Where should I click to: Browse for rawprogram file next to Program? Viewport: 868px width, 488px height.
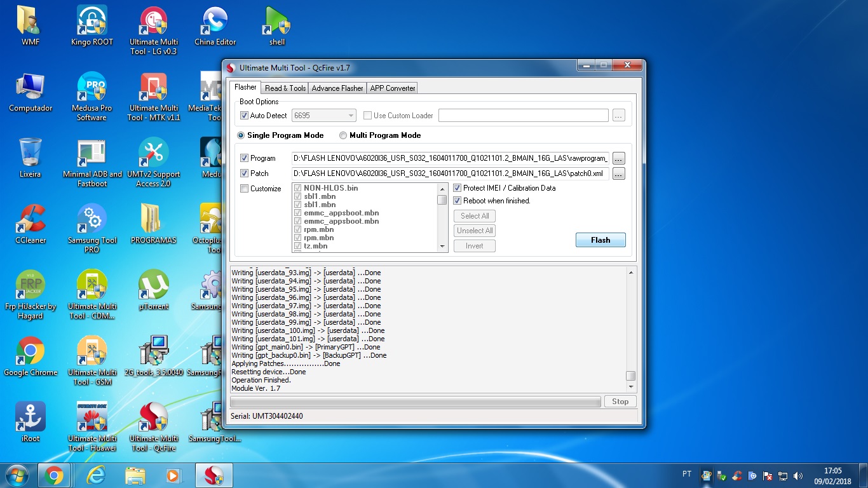point(618,158)
